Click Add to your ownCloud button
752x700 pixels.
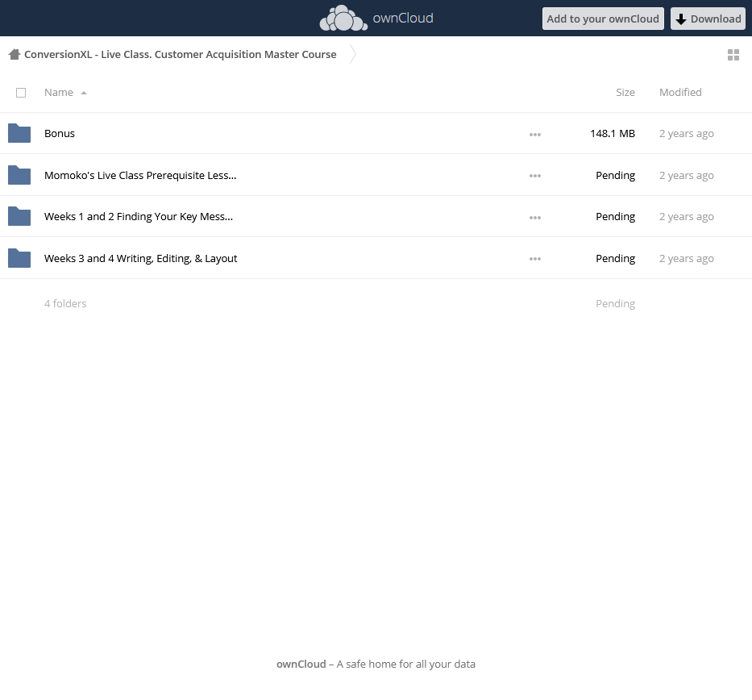pyautogui.click(x=603, y=19)
